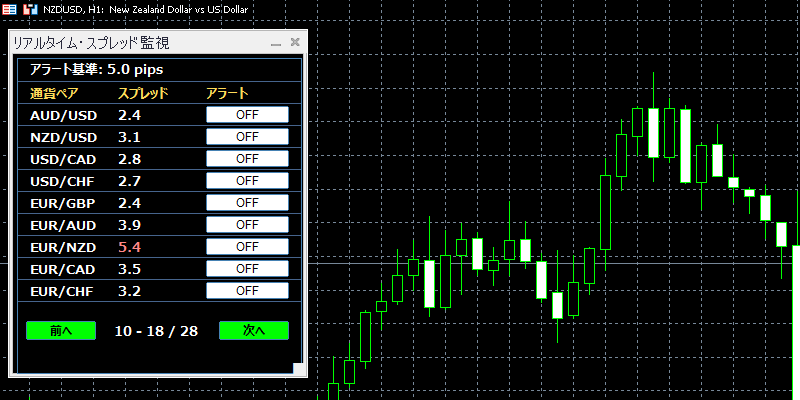
Task: Click the chart candlestick icon beside NZDUSD title
Action: (x=31, y=9)
